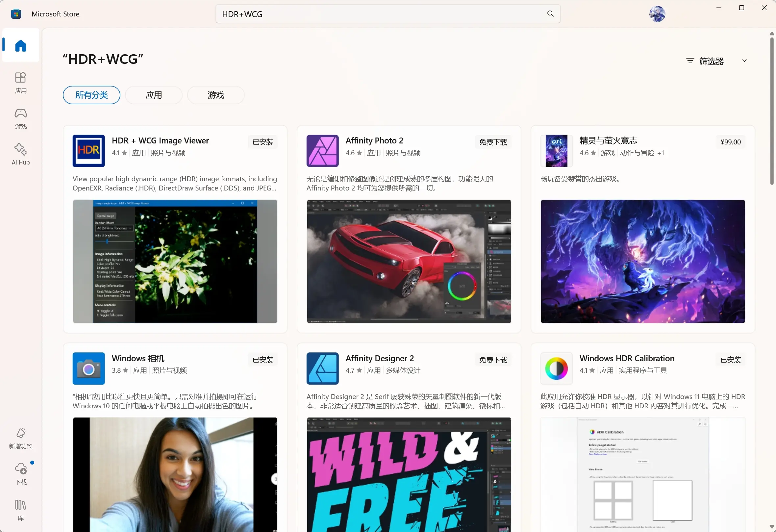The height and width of the screenshot is (532, 776).
Task: Click the 精灵与萤火意志 title
Action: (x=608, y=140)
